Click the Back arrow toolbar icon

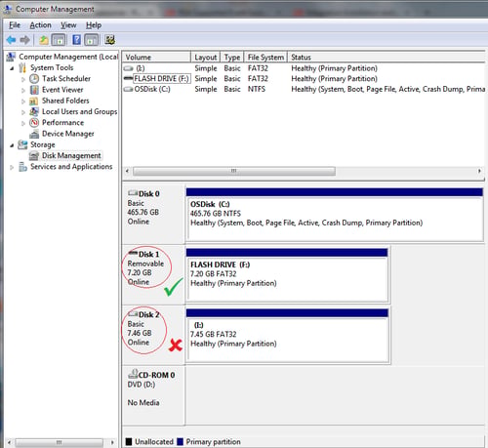[11, 40]
